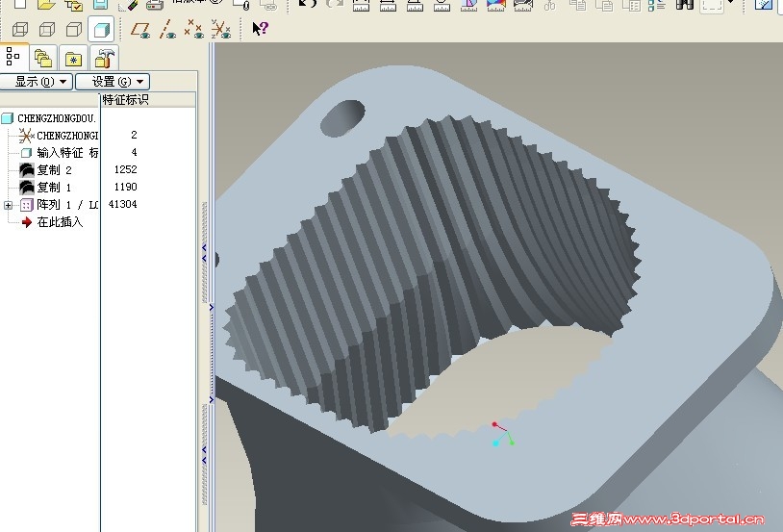Click the coordinate system triad in model
Image resolution: width=783 pixels, height=532 pixels.
point(503,435)
